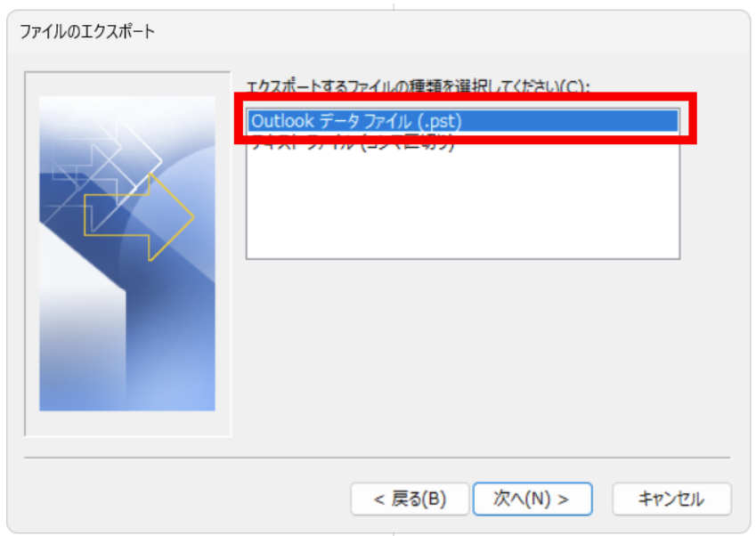Click the 次へ(N) > button
Screen dimensions: 756x536
(x=532, y=499)
